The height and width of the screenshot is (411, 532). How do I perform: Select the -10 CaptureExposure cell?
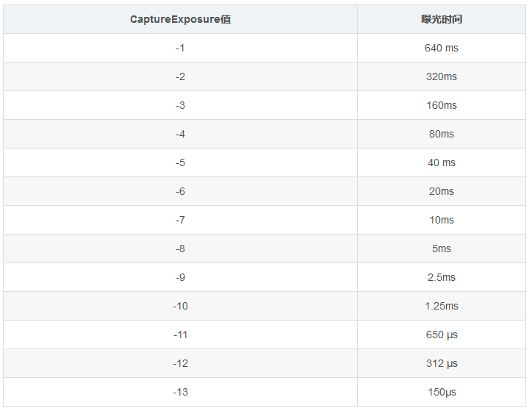(180, 306)
